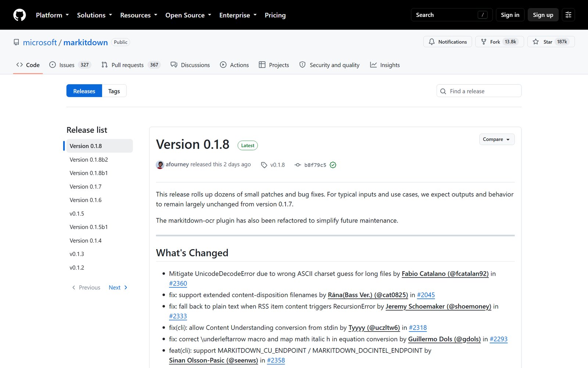Switch to the Tags view

114,91
